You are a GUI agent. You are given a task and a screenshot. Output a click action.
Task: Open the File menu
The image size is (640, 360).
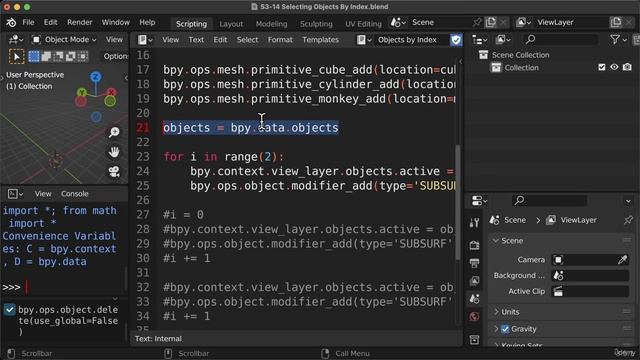[28, 22]
